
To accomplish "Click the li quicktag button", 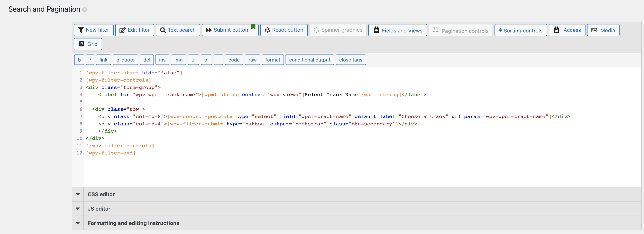I will pos(218,60).
